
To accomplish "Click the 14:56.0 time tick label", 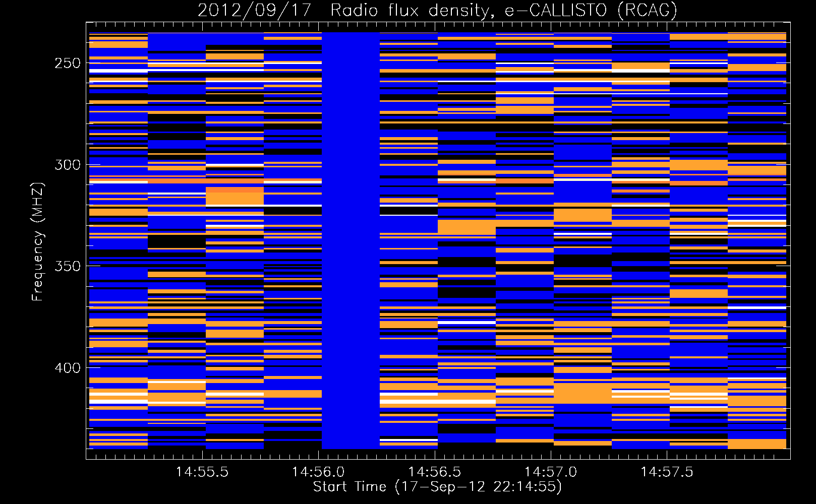I will pyautogui.click(x=318, y=472).
